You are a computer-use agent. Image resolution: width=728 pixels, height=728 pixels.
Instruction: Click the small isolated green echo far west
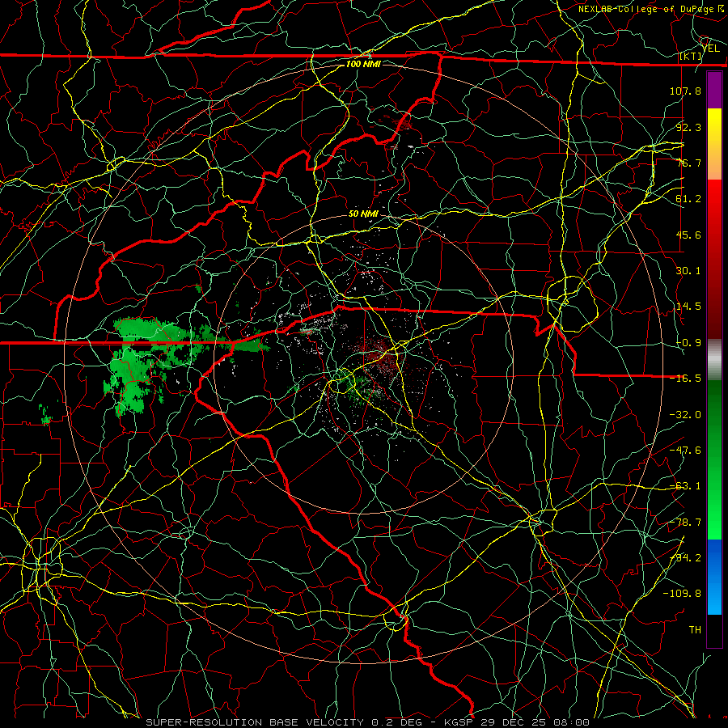44,415
